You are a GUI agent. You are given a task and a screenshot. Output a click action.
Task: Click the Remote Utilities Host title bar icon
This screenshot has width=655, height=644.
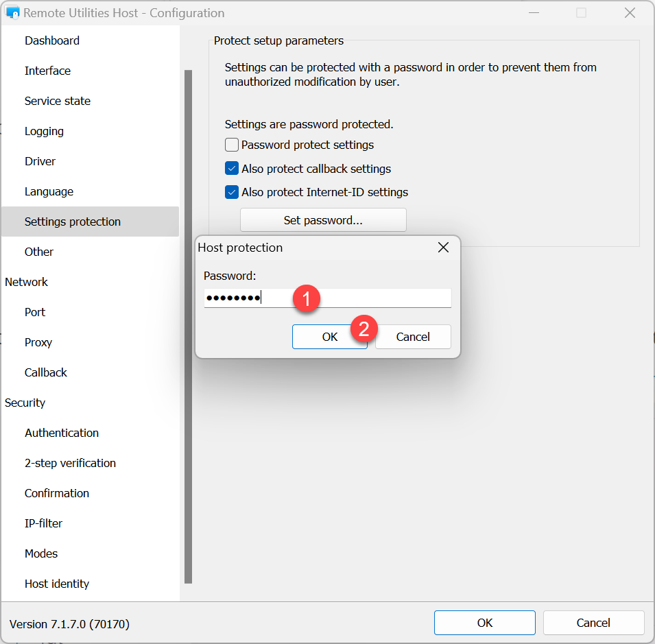point(12,13)
